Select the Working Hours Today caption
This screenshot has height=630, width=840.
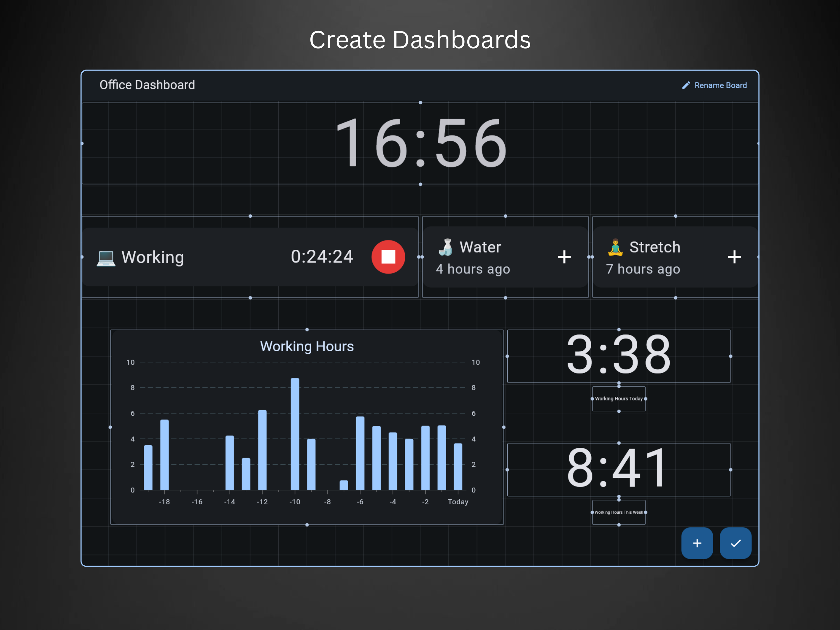[619, 399]
